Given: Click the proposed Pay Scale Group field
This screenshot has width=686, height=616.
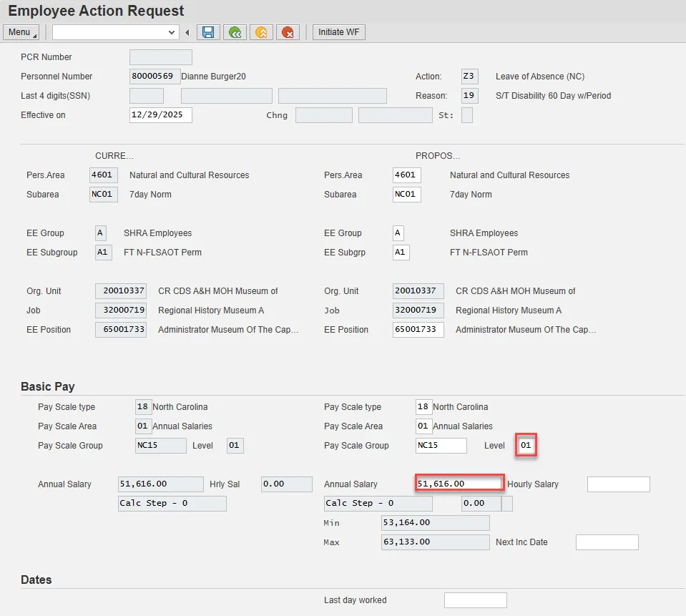Looking at the screenshot, I should click(x=441, y=446).
